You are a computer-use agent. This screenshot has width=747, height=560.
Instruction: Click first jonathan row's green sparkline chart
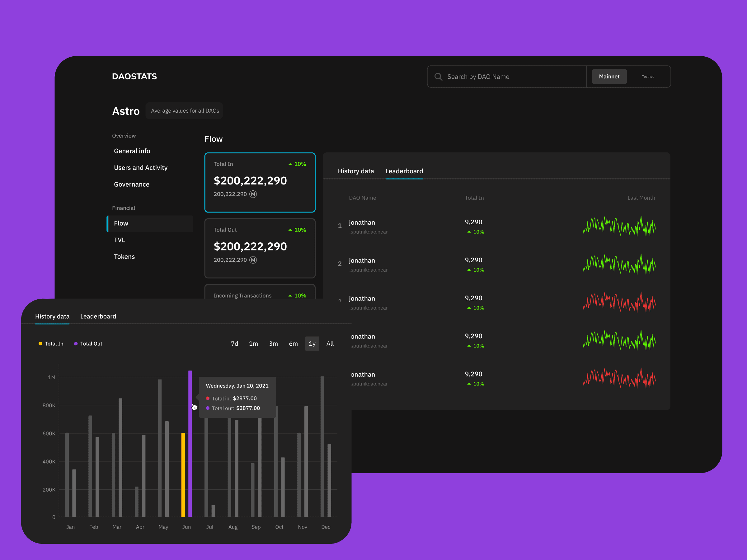[619, 226]
